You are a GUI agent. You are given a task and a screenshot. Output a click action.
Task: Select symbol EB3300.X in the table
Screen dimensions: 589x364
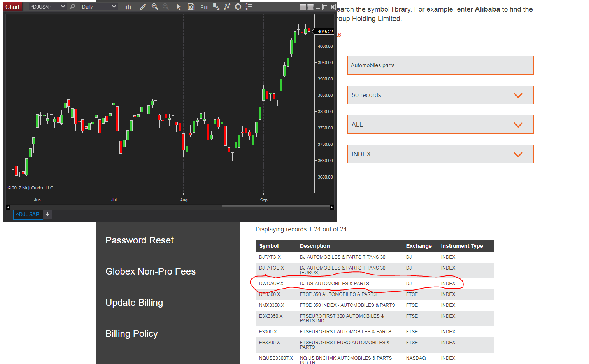(x=270, y=343)
